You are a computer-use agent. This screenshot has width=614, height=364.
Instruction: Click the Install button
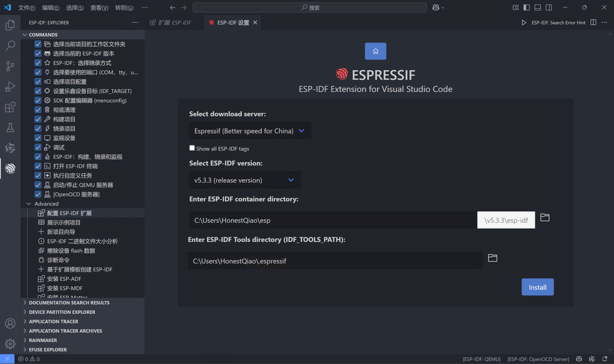pos(538,287)
